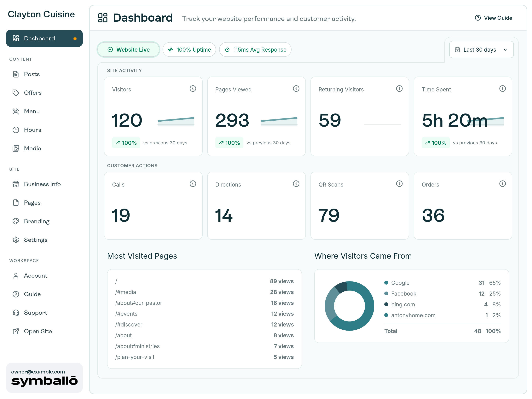Open Business Info page
Image resolution: width=532 pixels, height=399 pixels.
click(x=44, y=184)
